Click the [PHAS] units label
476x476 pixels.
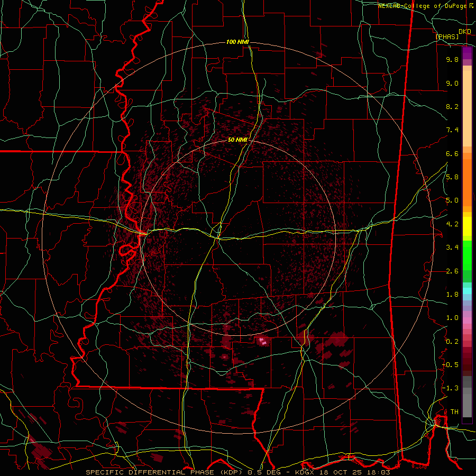point(447,36)
